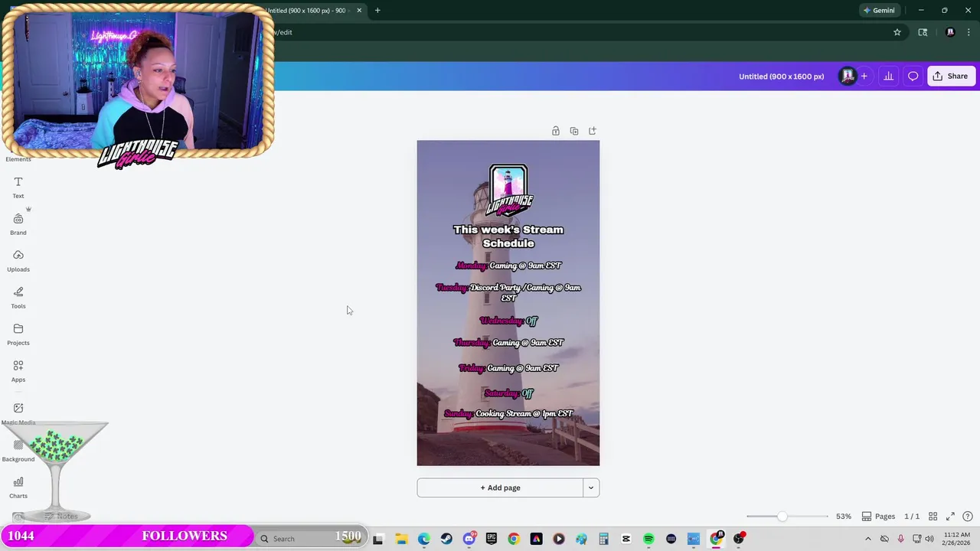Click the Windows taskbar Search box
The height and width of the screenshot is (551, 980).
310,539
